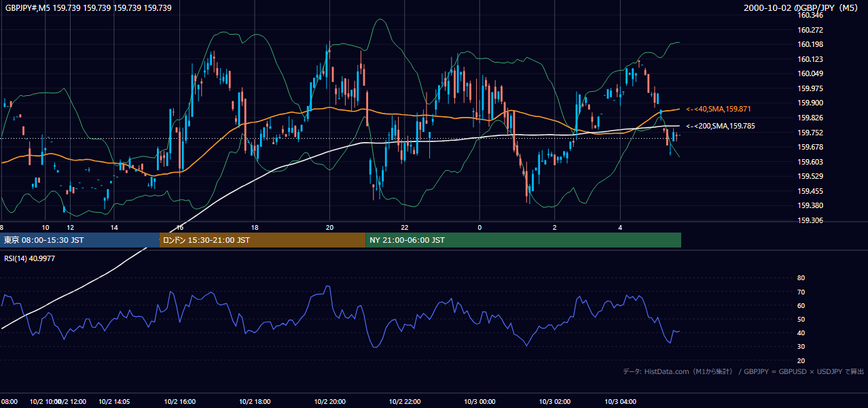The width and height of the screenshot is (868, 408).
Task: Click the '2000-10-02 のGBP/JPY (M5)' header label
Action: tap(801, 8)
